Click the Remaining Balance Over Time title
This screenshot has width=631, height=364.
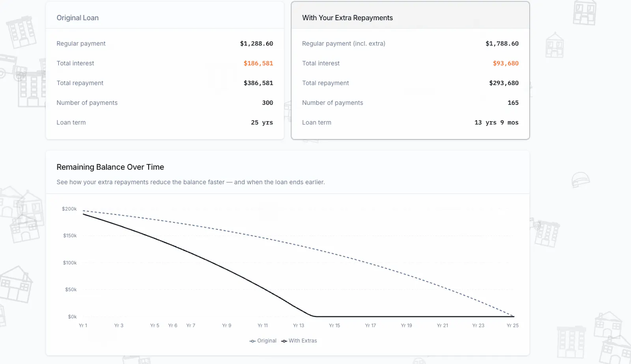coord(110,167)
